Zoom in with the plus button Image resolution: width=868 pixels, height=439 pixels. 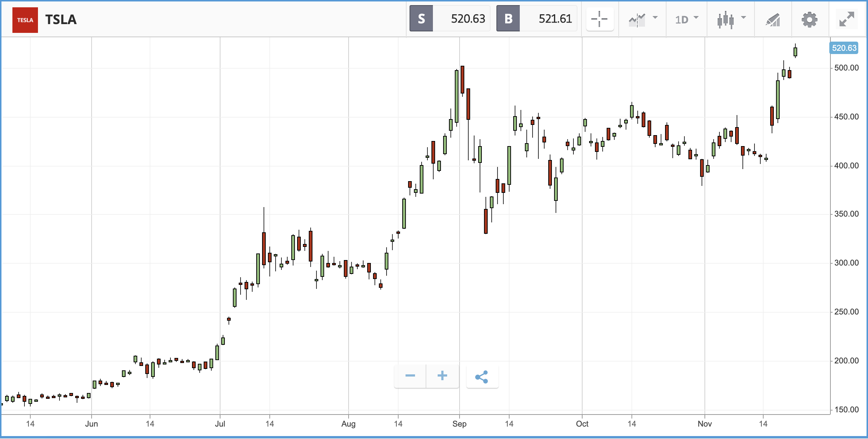coord(442,376)
